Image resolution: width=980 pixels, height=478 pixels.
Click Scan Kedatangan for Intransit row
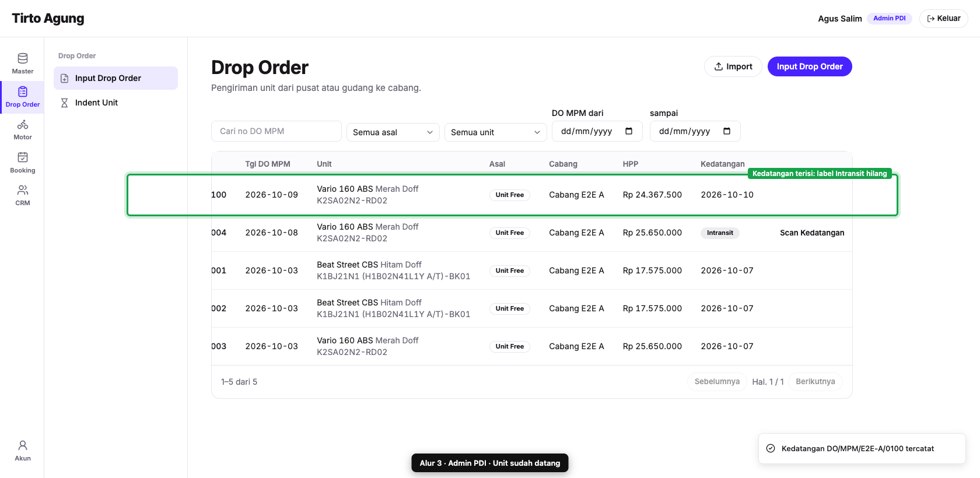point(812,233)
